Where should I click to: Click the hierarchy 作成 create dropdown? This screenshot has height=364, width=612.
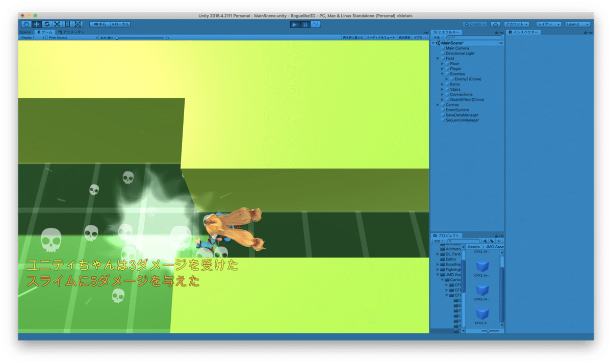[437, 37]
